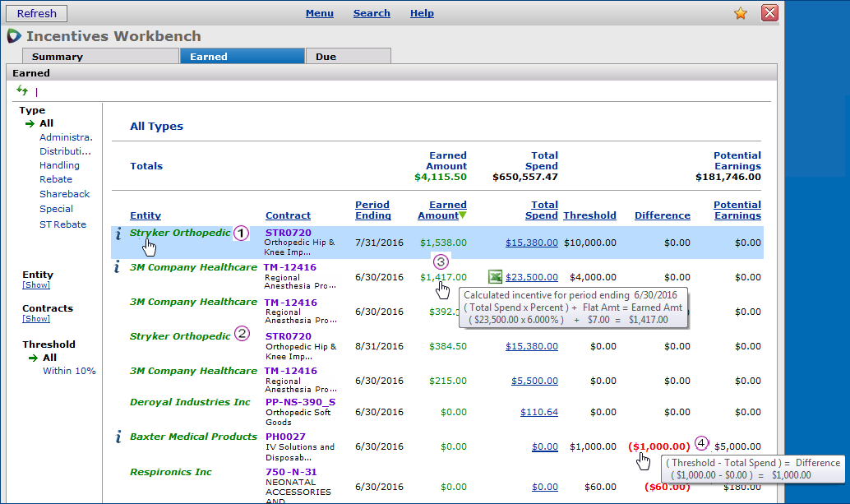Click the Excel export icon next to $23,500.00
Image resolution: width=850 pixels, height=504 pixels.
[x=495, y=277]
